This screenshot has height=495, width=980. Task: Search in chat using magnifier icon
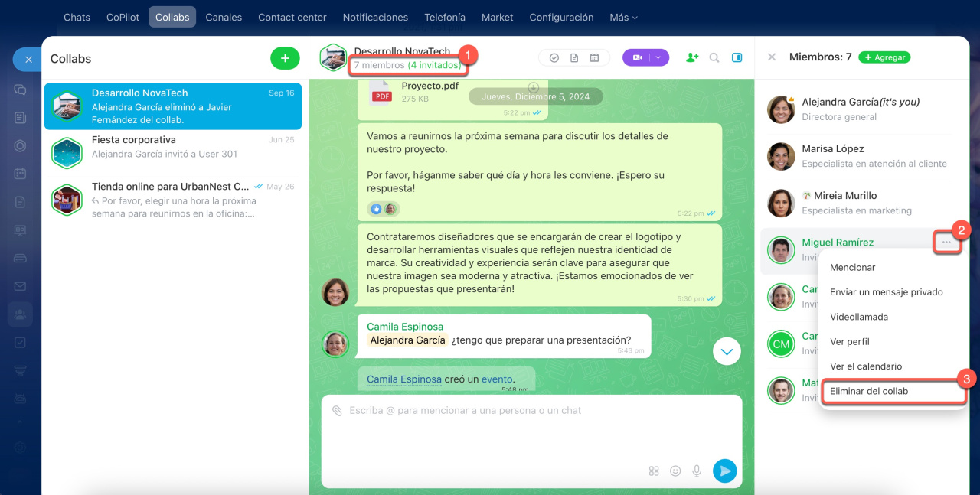(x=714, y=57)
